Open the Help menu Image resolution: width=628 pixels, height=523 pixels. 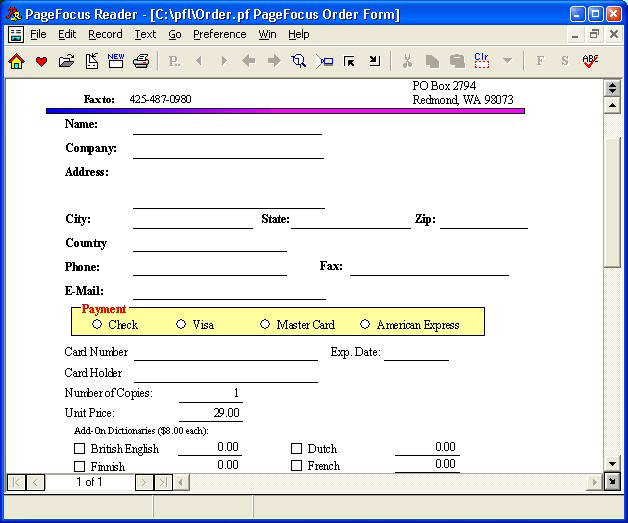pos(298,34)
